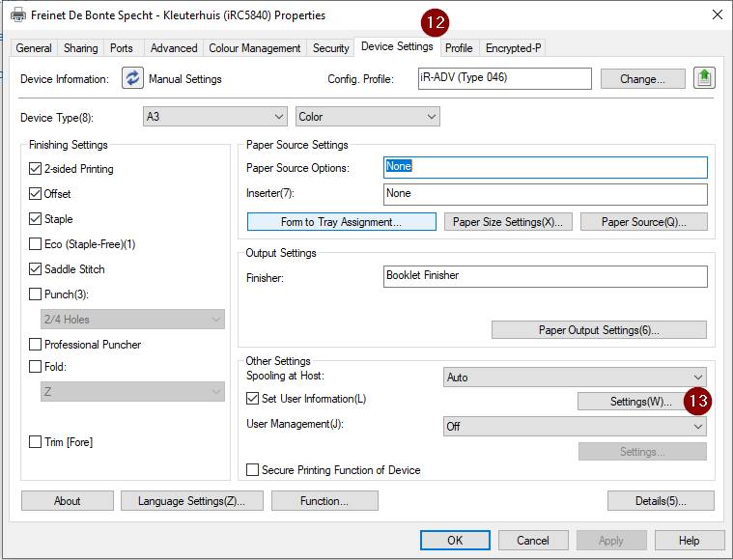
Task: Toggle the Staple checkbox
Action: [x=35, y=219]
